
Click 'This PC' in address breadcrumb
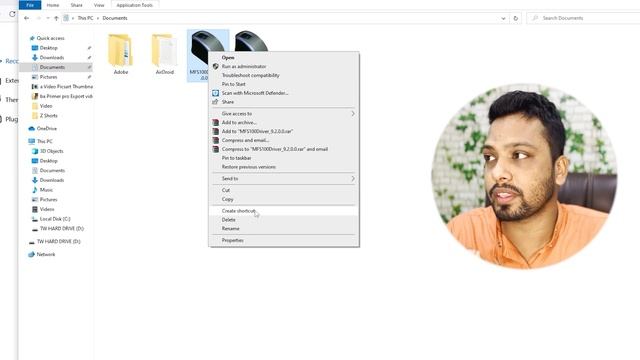(85, 18)
